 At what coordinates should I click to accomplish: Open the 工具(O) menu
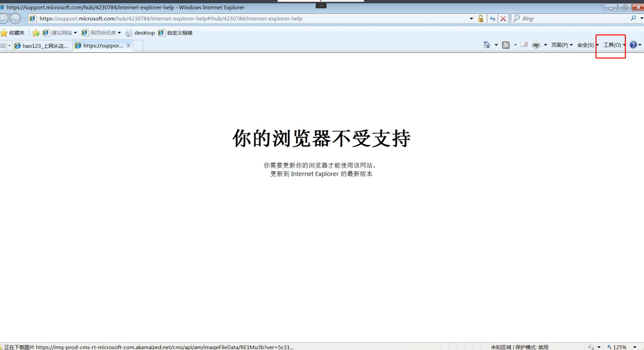tap(614, 45)
